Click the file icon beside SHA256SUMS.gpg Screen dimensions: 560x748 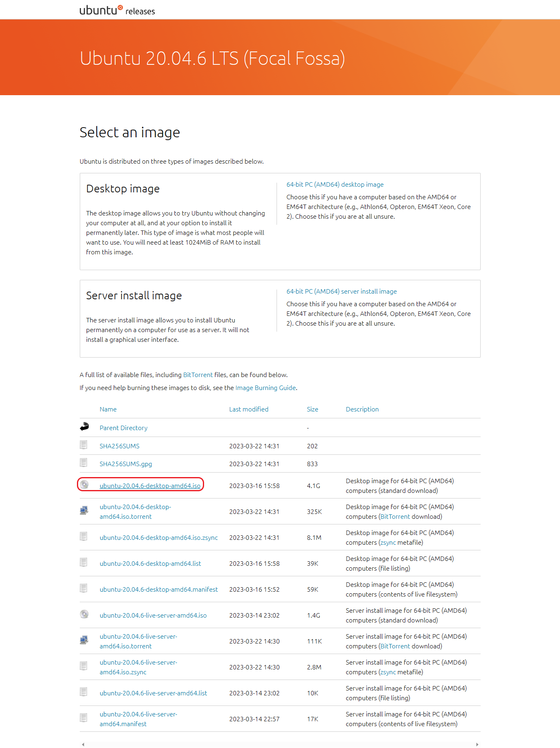(84, 462)
